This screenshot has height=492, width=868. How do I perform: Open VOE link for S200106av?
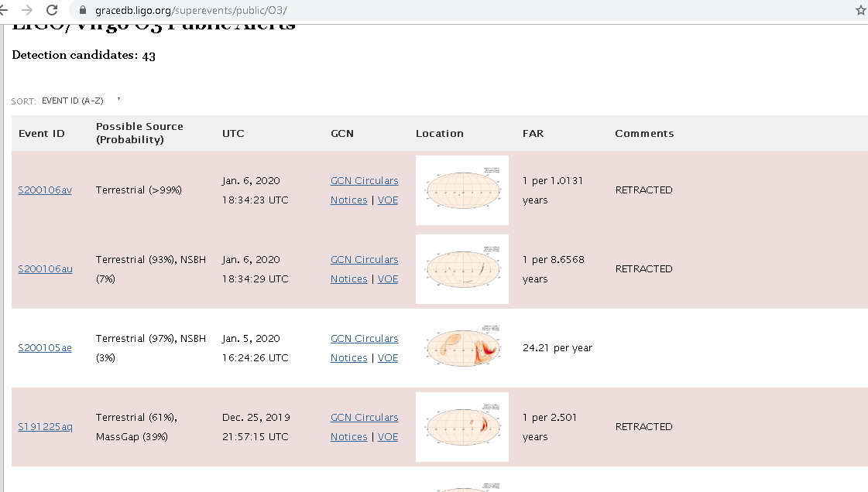387,200
